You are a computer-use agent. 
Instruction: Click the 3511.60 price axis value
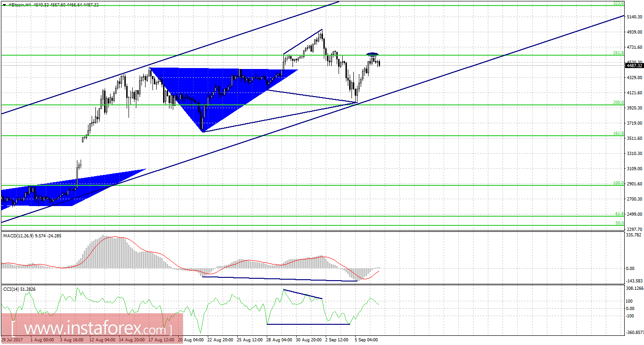click(x=634, y=138)
